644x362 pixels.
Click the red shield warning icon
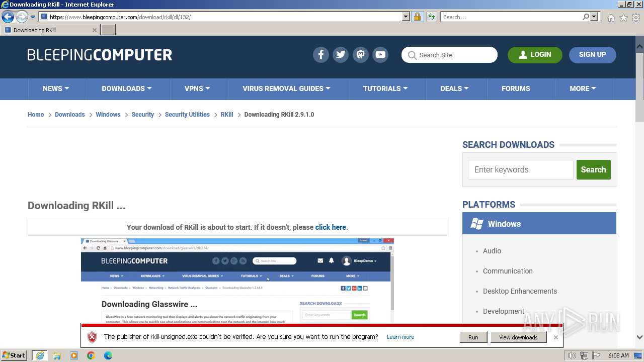[x=92, y=337]
